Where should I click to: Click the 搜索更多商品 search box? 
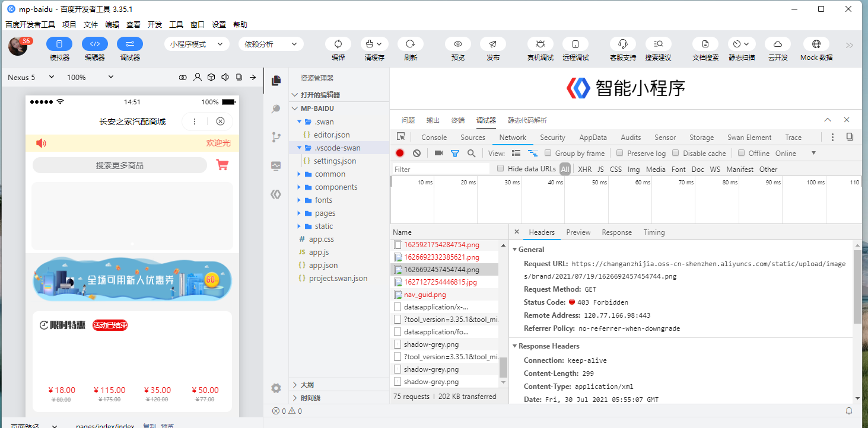point(120,165)
